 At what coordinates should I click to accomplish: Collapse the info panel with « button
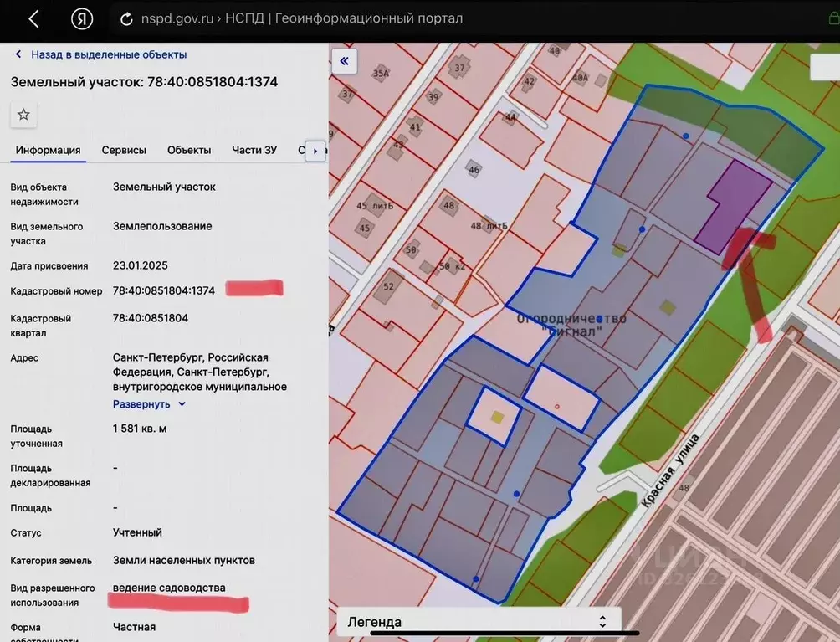(x=344, y=61)
